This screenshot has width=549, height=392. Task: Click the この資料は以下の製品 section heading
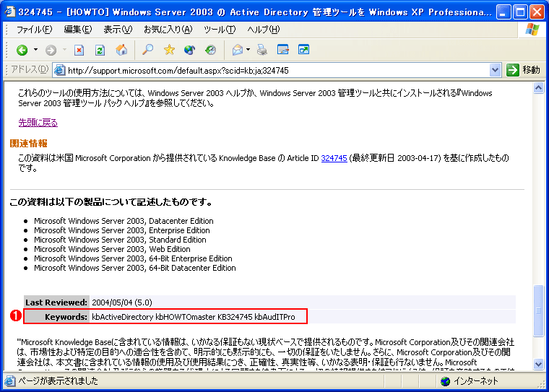click(111, 203)
